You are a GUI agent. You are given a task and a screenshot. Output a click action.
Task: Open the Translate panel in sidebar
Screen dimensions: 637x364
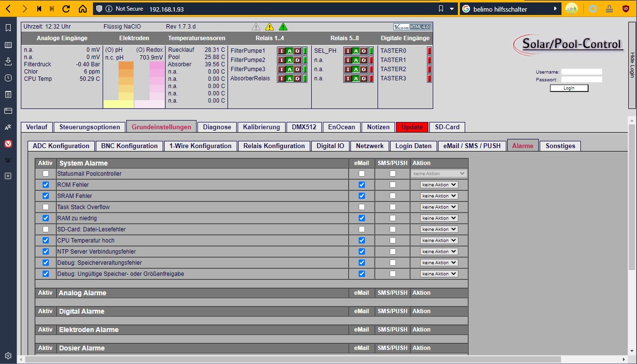click(x=8, y=127)
